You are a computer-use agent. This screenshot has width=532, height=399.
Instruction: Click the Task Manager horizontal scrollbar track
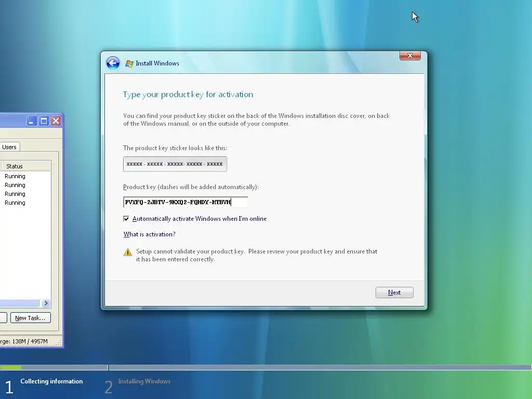[x=19, y=303]
